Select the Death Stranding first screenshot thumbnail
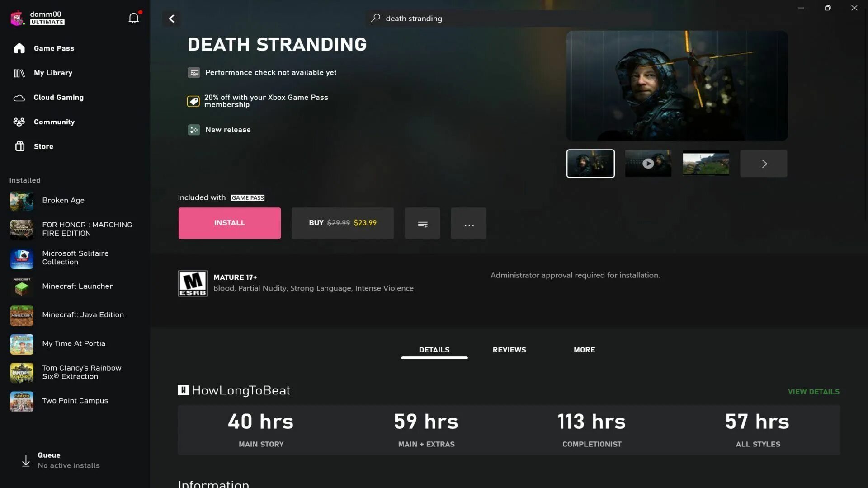This screenshot has width=868, height=488. (x=590, y=163)
